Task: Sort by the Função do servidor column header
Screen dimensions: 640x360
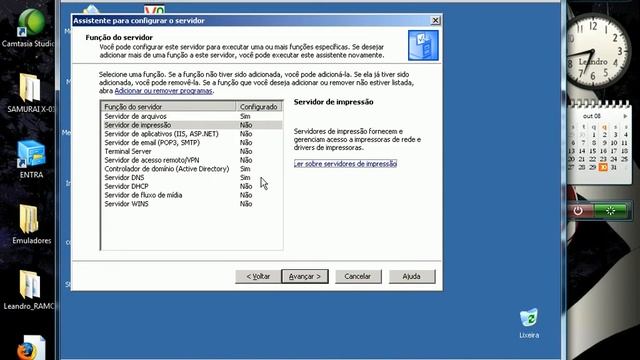Action: pyautogui.click(x=169, y=107)
